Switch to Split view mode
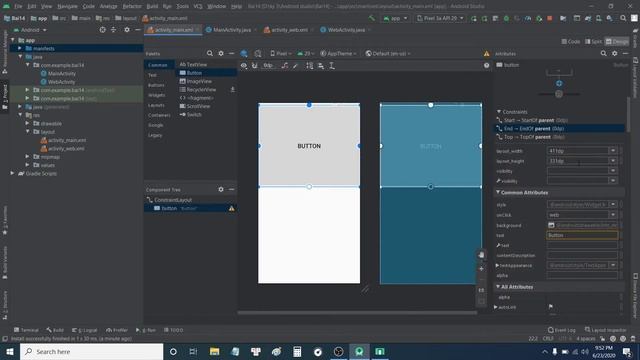The height and width of the screenshot is (360, 640). [593, 42]
